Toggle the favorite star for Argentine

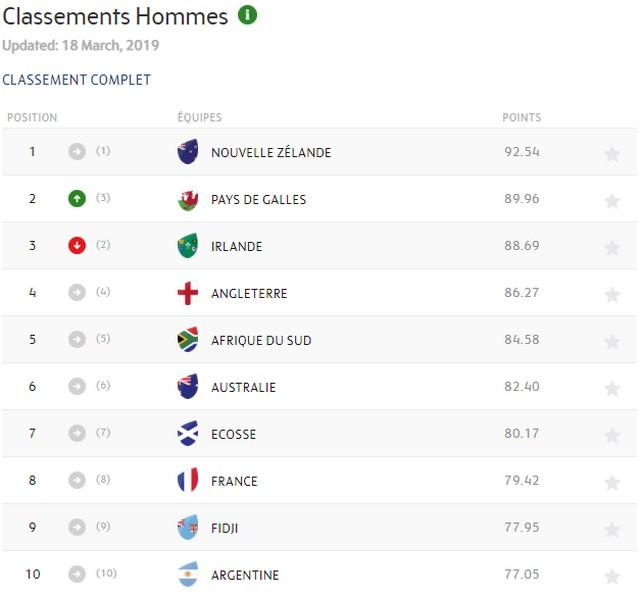(x=612, y=577)
